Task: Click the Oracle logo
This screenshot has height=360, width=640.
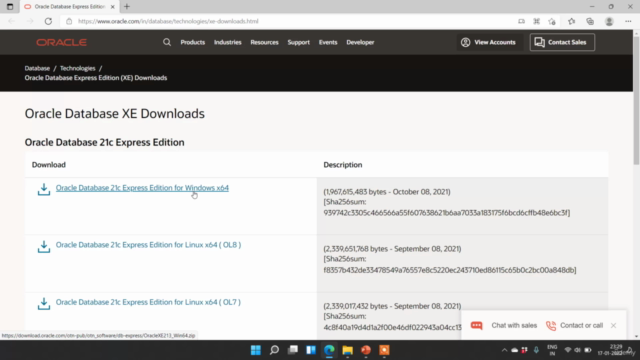Action: (x=61, y=42)
